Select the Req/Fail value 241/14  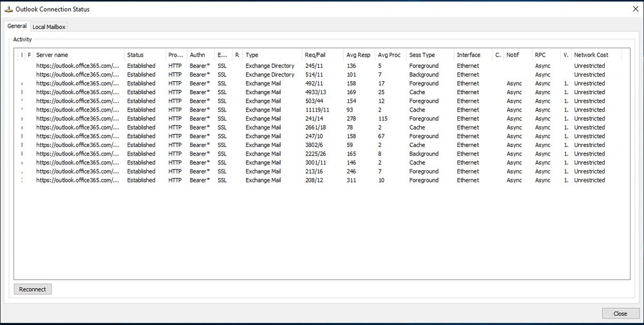(314, 119)
